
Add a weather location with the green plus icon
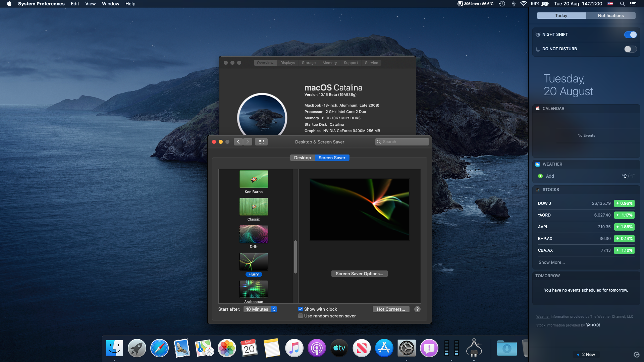tap(540, 176)
